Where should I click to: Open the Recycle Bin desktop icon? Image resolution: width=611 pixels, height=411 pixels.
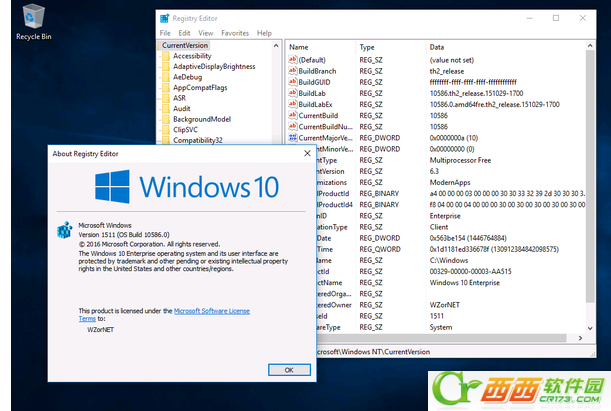34,22
